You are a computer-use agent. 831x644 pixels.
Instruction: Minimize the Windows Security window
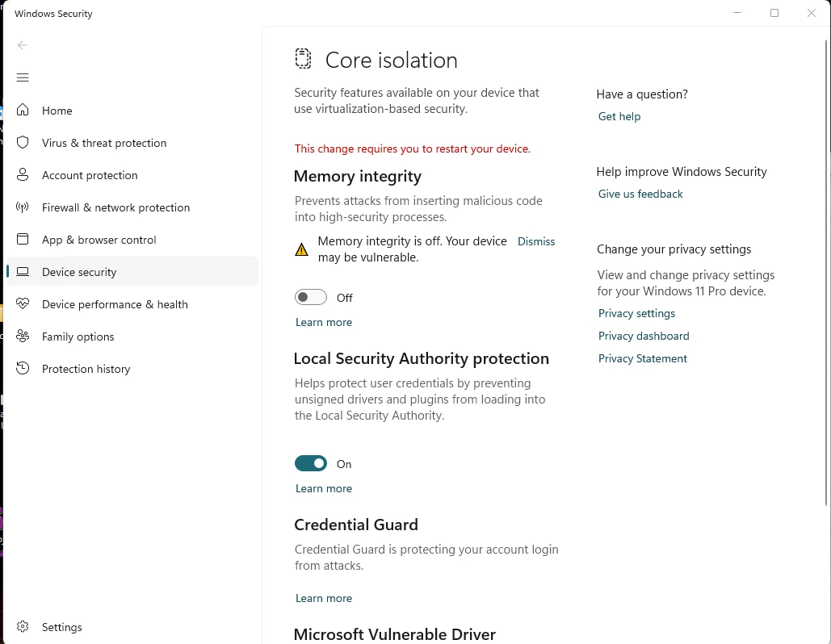tap(737, 13)
